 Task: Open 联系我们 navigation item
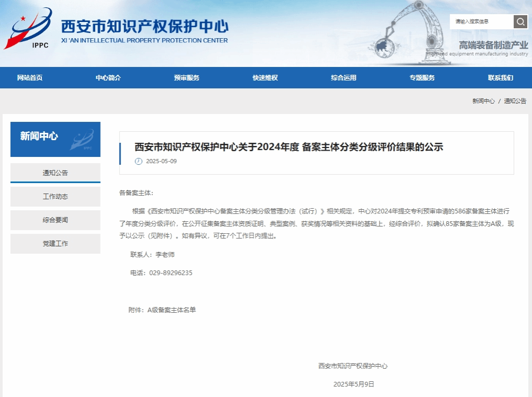tap(501, 77)
